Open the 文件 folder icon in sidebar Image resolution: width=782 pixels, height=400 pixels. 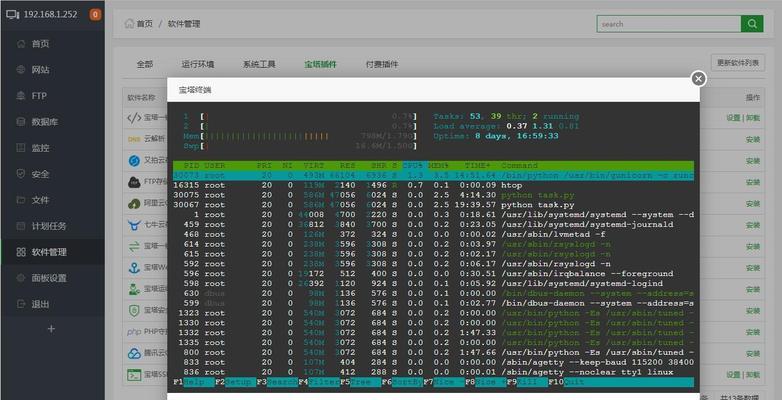click(x=21, y=200)
